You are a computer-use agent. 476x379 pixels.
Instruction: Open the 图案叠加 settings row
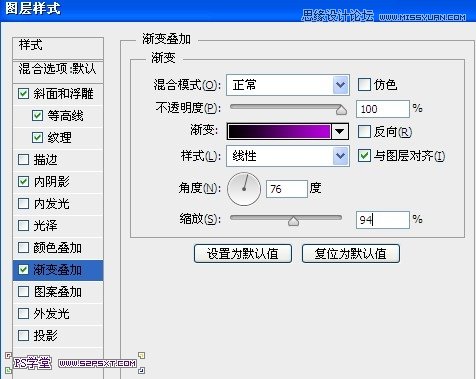[x=58, y=292]
